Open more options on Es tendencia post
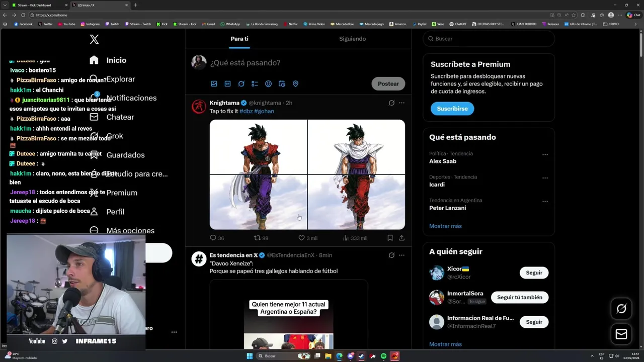 [x=401, y=255]
